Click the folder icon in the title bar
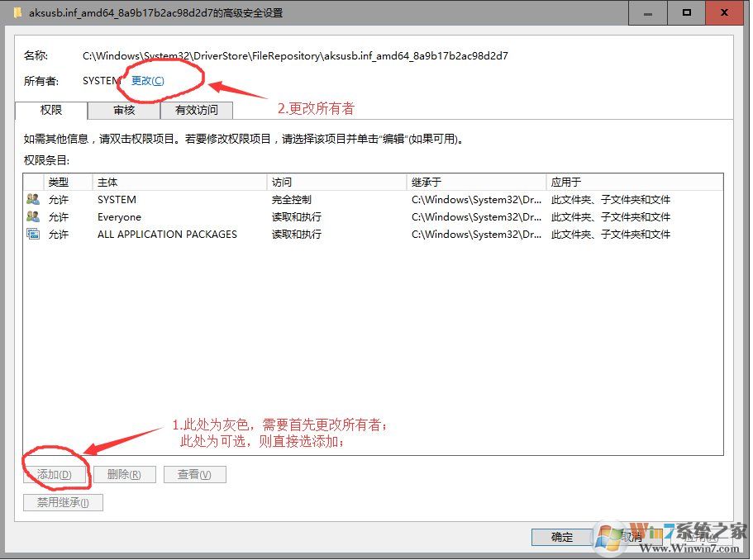This screenshot has height=560, width=753. (18, 12)
